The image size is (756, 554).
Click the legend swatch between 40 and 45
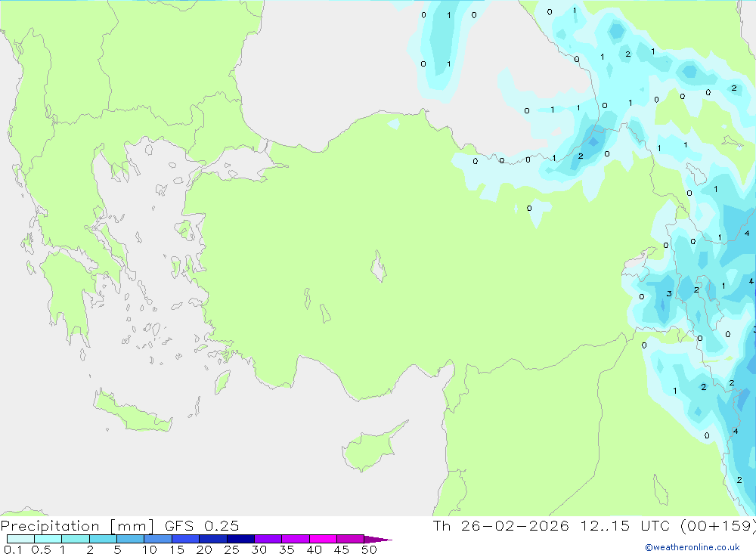(x=323, y=539)
